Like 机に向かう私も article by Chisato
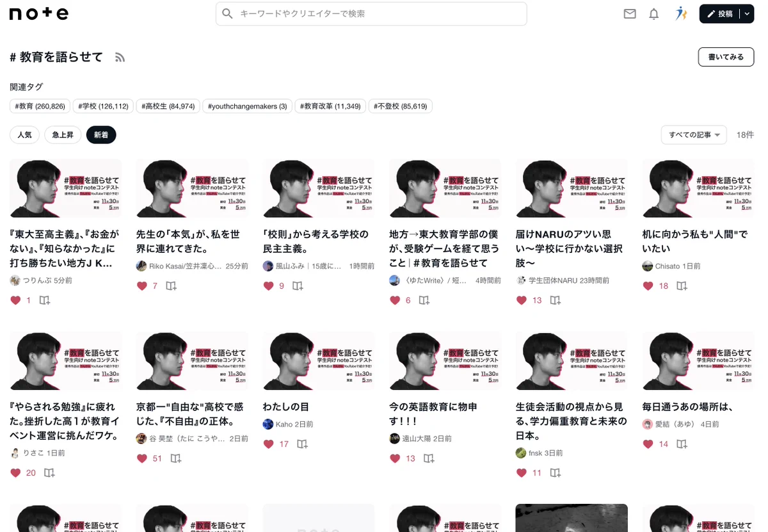768x532 pixels. click(648, 286)
